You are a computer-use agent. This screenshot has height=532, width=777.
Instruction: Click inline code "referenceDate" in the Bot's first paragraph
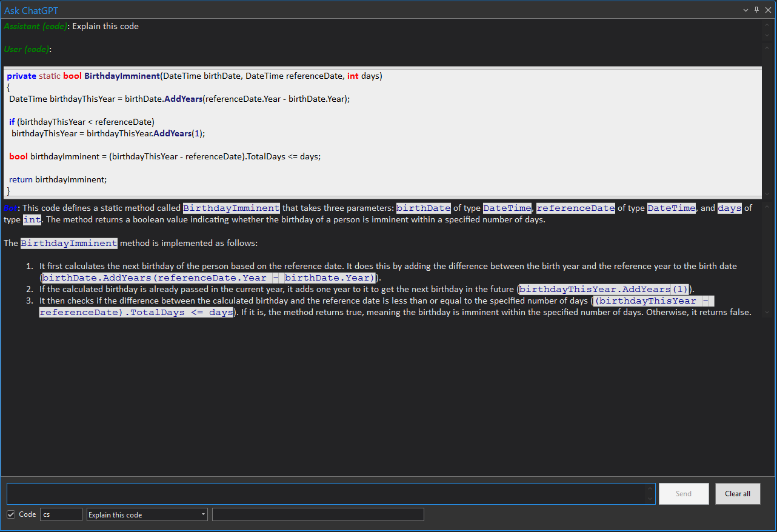[576, 208]
